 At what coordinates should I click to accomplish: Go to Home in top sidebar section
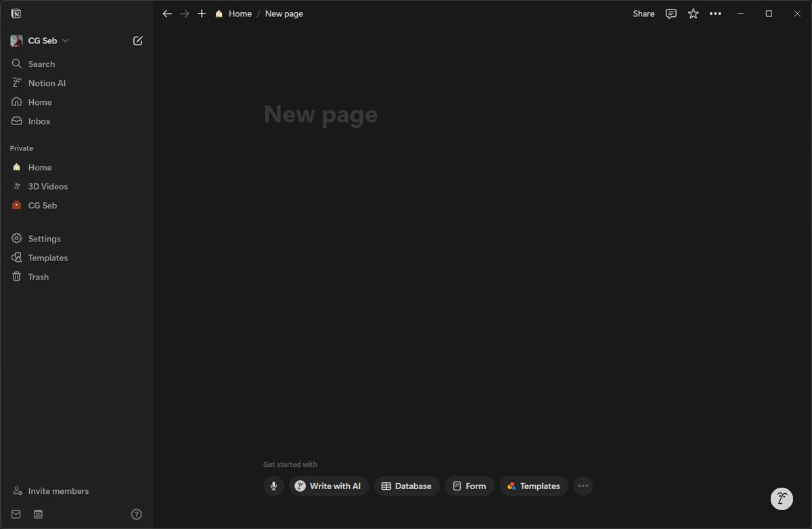click(76, 102)
